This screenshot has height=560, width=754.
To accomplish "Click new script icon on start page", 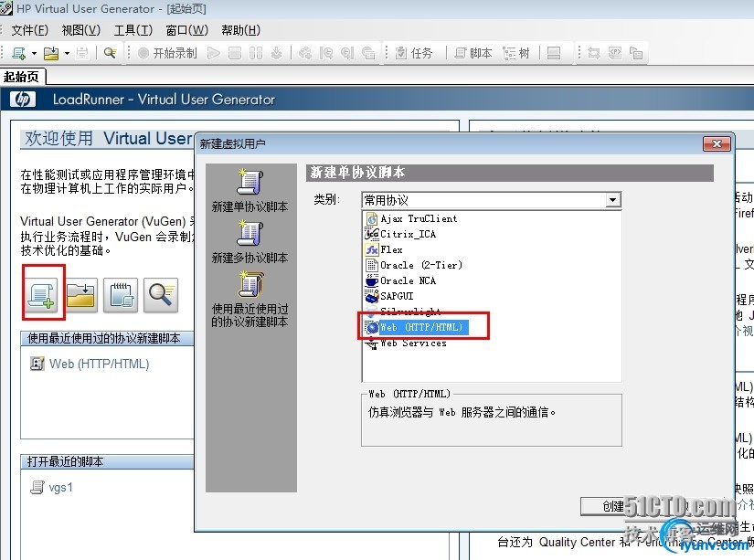I will (42, 294).
